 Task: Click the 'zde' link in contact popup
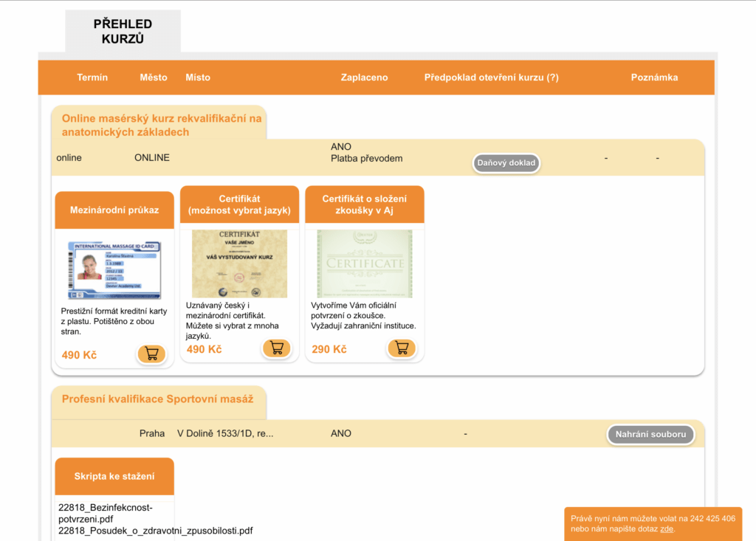666,528
